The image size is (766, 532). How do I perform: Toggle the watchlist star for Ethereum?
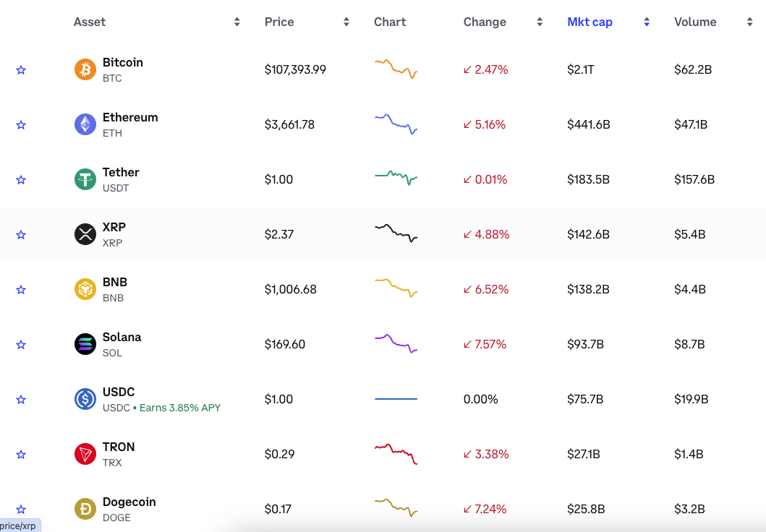click(x=21, y=125)
